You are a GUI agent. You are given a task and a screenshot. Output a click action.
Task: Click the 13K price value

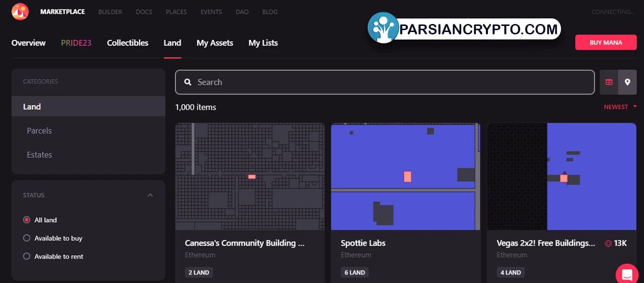[620, 243]
